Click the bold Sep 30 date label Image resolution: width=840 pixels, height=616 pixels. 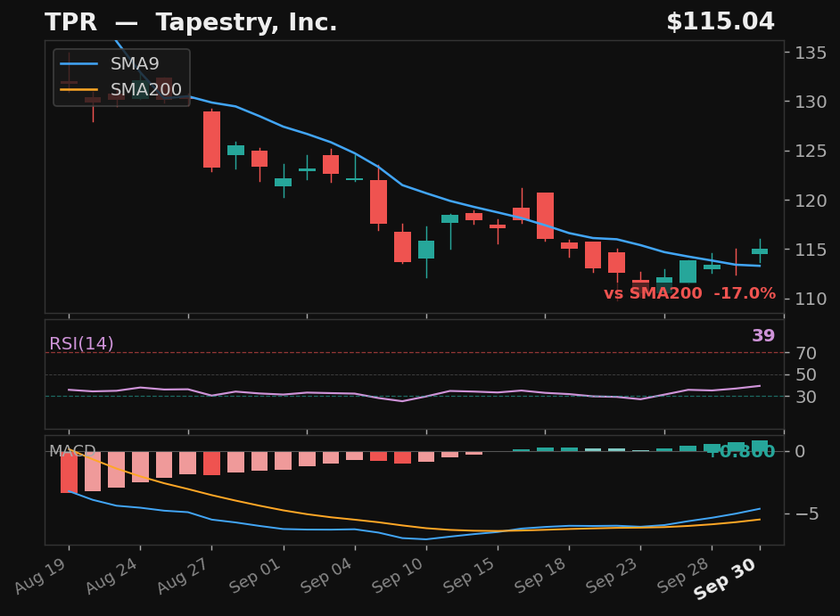pyautogui.click(x=725, y=579)
